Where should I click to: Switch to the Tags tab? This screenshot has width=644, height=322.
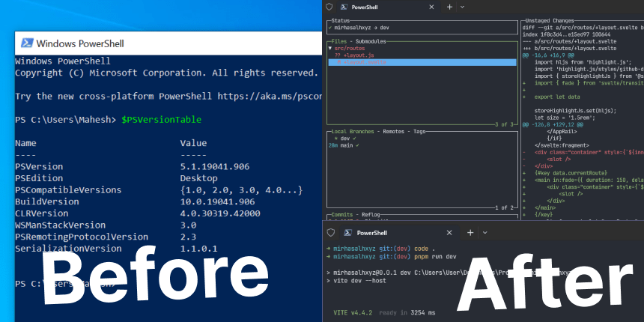pos(419,132)
